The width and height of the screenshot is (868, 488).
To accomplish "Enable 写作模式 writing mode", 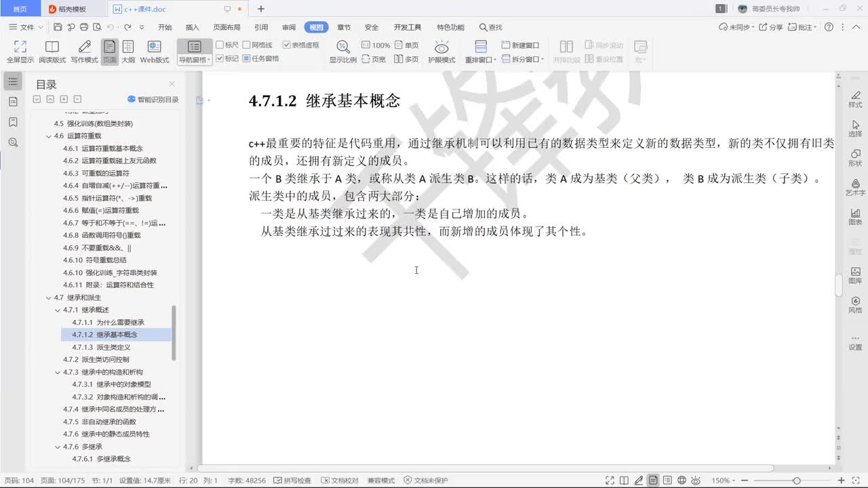I will pyautogui.click(x=84, y=52).
